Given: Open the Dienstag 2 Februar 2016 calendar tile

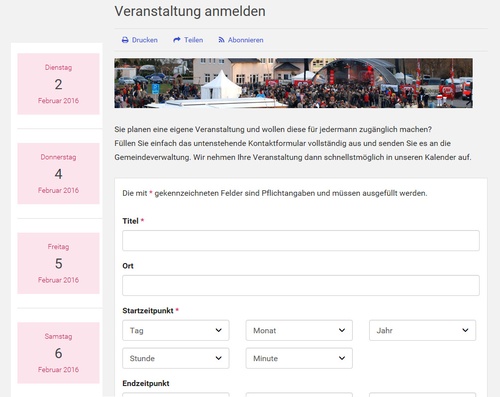Looking at the screenshot, I should [x=58, y=84].
